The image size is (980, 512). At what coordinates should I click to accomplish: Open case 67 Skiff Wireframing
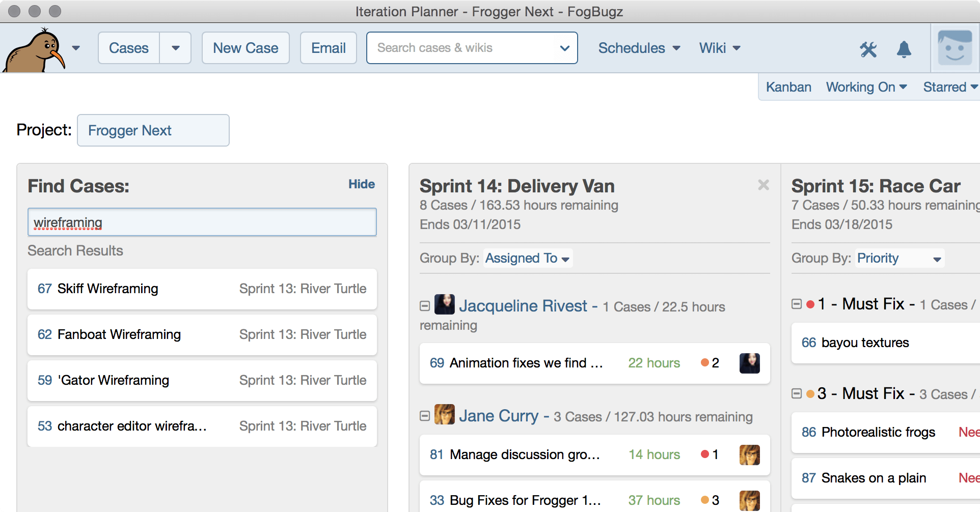click(202, 289)
